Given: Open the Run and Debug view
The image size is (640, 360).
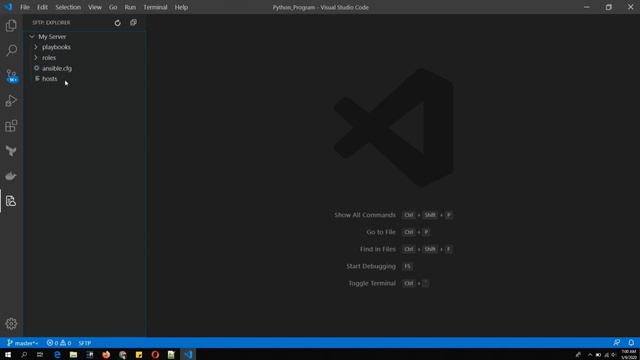Looking at the screenshot, I should (x=11, y=101).
